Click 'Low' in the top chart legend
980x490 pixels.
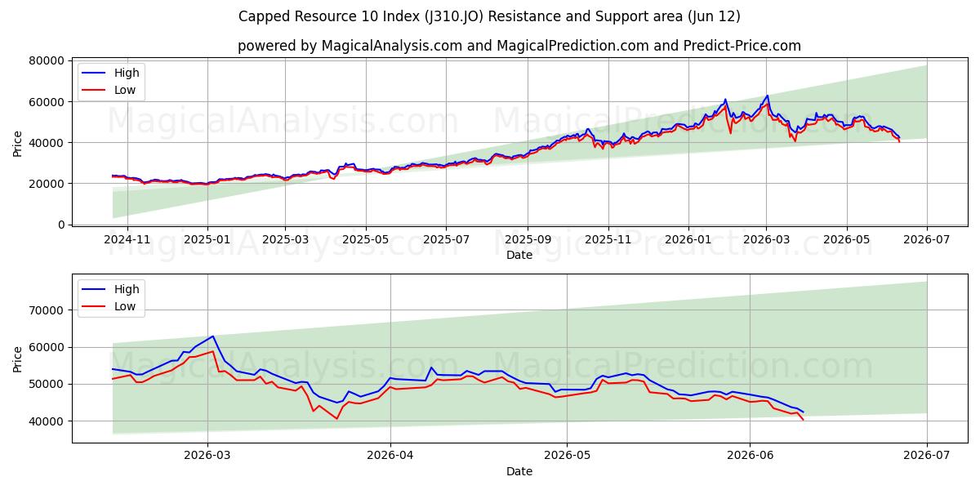[125, 90]
